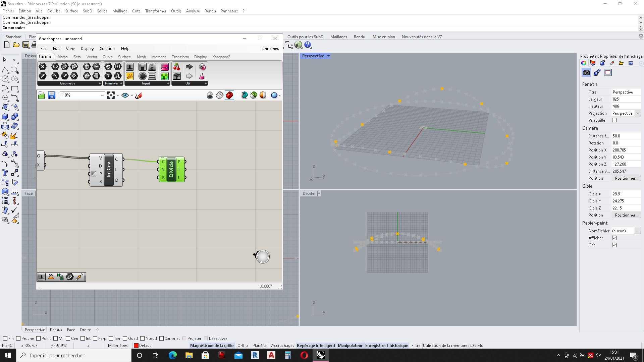The image size is (644, 362).
Task: Disable preview with the no-preview icon
Action: [x=210, y=96]
